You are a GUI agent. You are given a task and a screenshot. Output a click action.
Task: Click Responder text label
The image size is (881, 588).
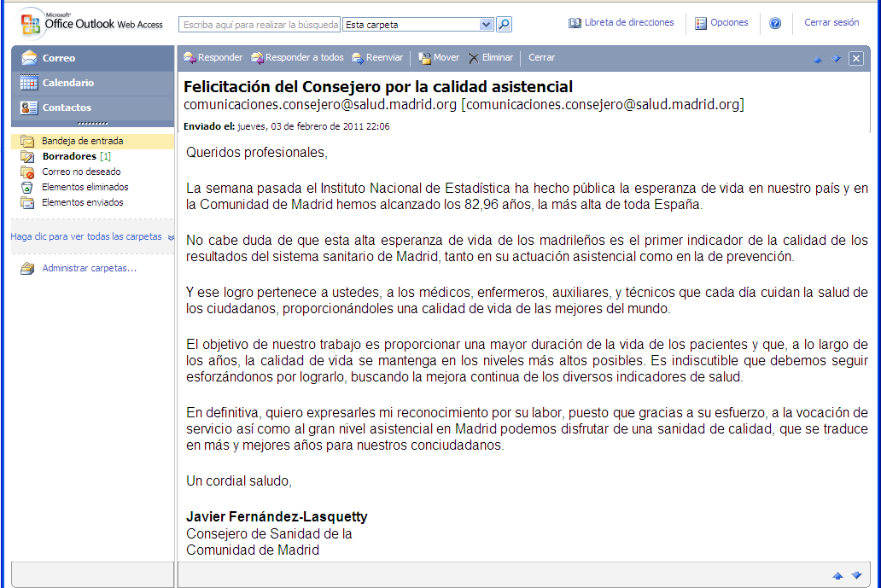point(220,57)
